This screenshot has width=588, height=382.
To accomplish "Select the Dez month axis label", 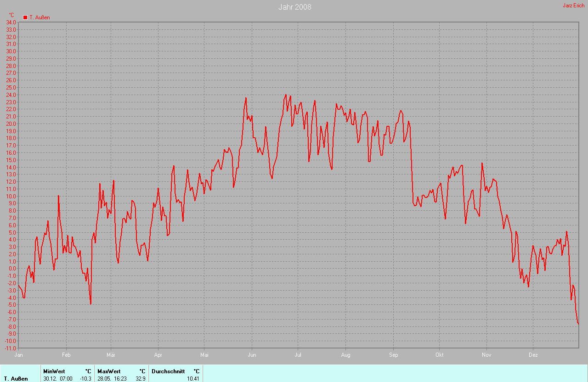I will pos(533,355).
